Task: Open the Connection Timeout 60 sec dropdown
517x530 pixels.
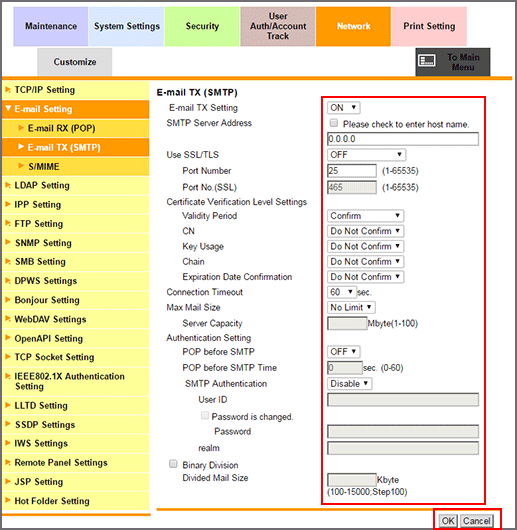Action: (x=342, y=292)
